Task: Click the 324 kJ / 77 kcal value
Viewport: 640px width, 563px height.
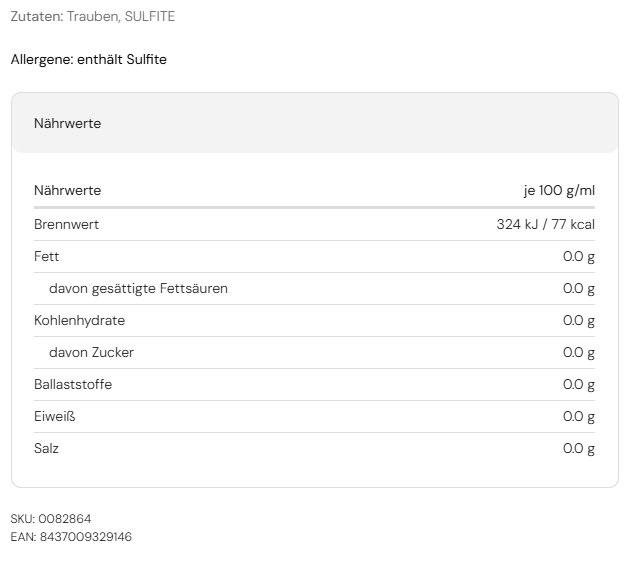Action: pyautogui.click(x=545, y=225)
